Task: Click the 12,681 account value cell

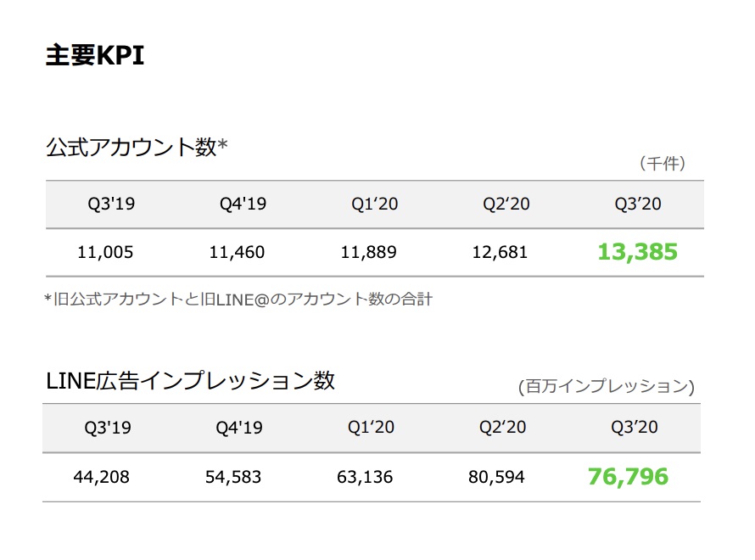Action: (500, 252)
